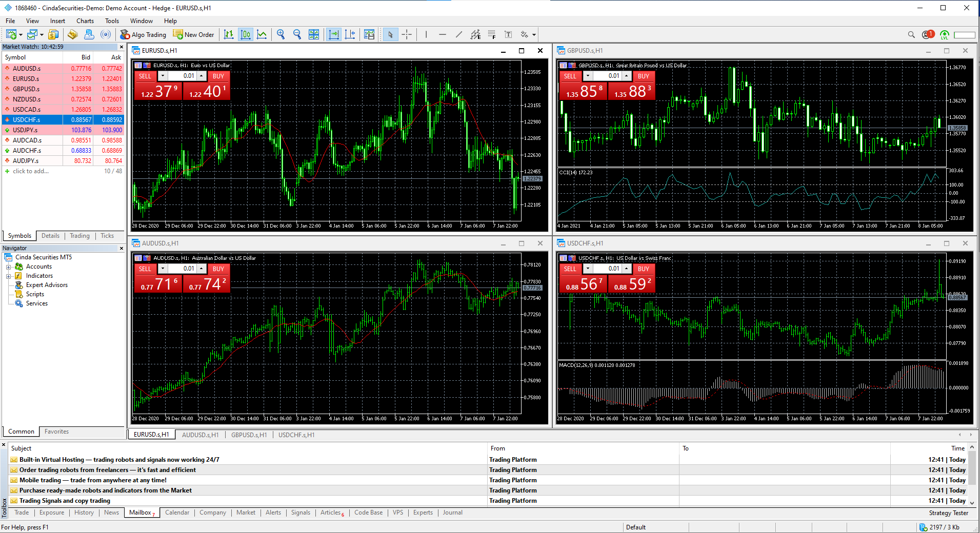Activate the standard cursor pointer mode

[x=390, y=34]
